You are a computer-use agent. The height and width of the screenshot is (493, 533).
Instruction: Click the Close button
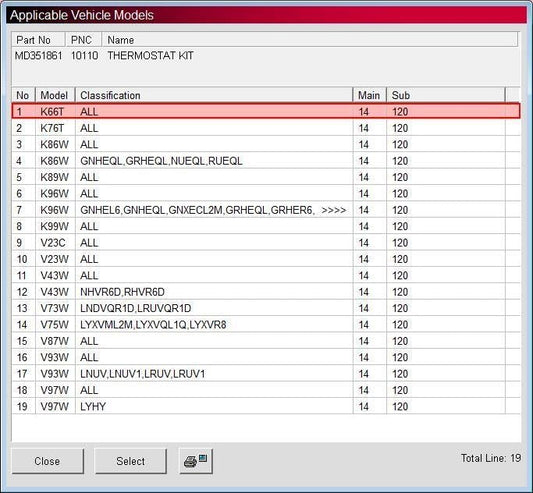48,461
